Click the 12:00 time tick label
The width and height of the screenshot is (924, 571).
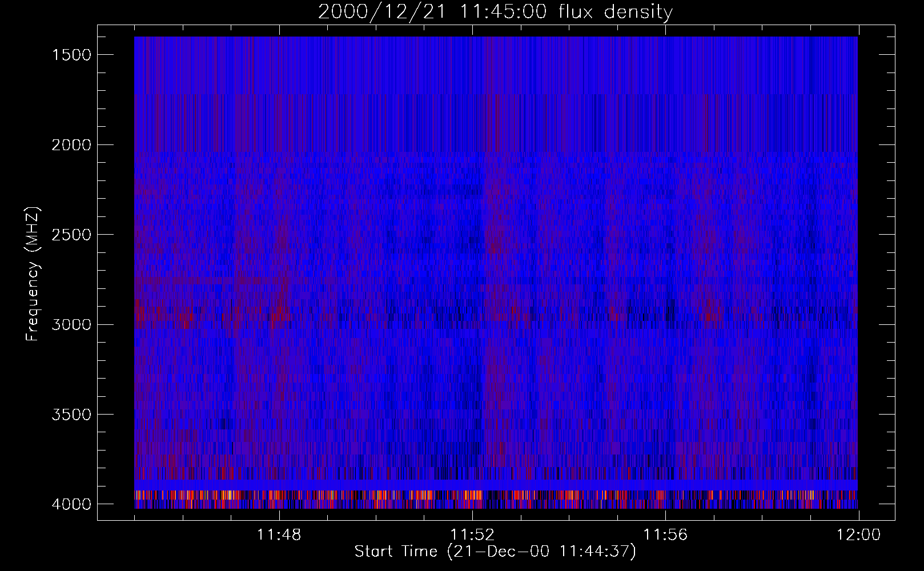(858, 535)
